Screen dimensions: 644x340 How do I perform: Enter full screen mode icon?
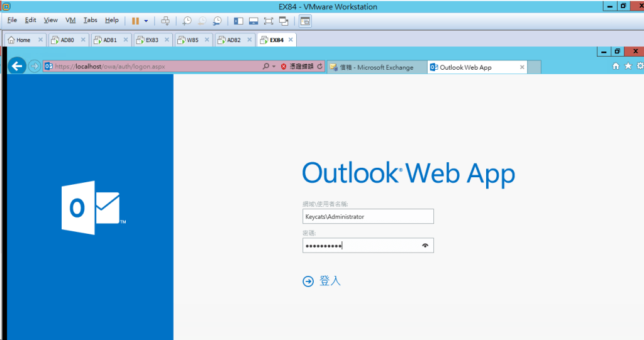[269, 21]
